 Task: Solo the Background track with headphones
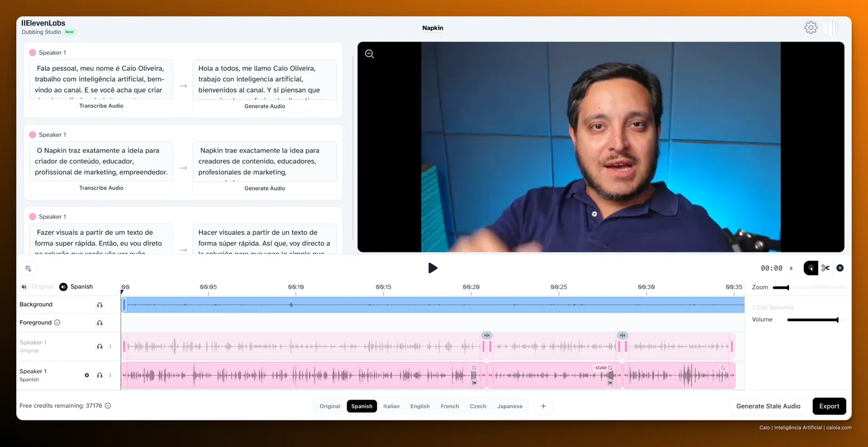[x=100, y=305]
